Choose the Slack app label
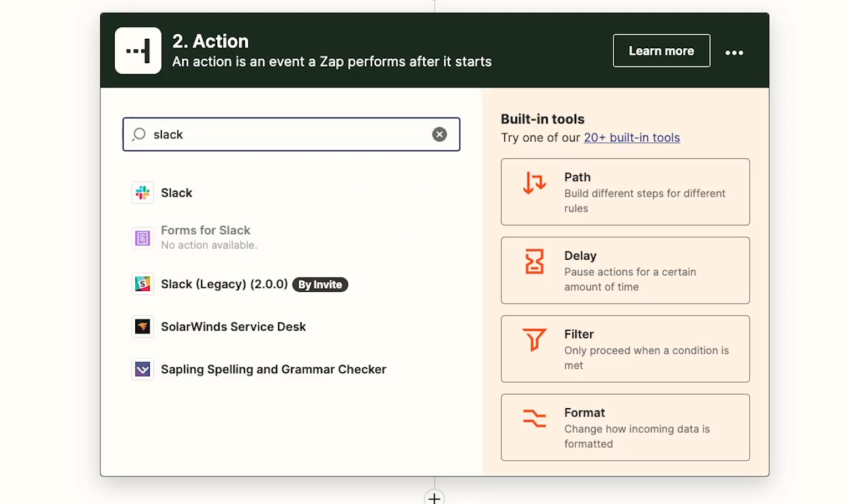The image size is (849, 504). click(x=177, y=193)
